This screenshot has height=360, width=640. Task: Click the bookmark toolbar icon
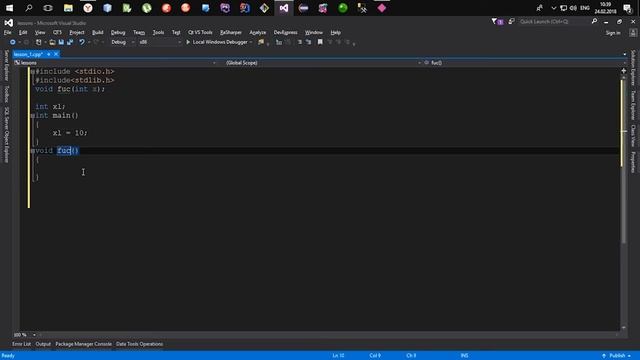(x=320, y=42)
